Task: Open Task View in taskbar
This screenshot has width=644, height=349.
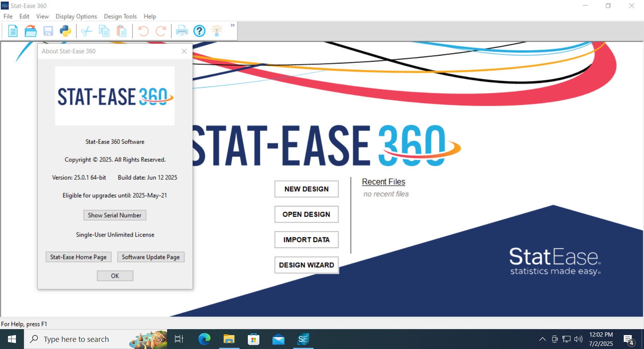Action: (179, 339)
